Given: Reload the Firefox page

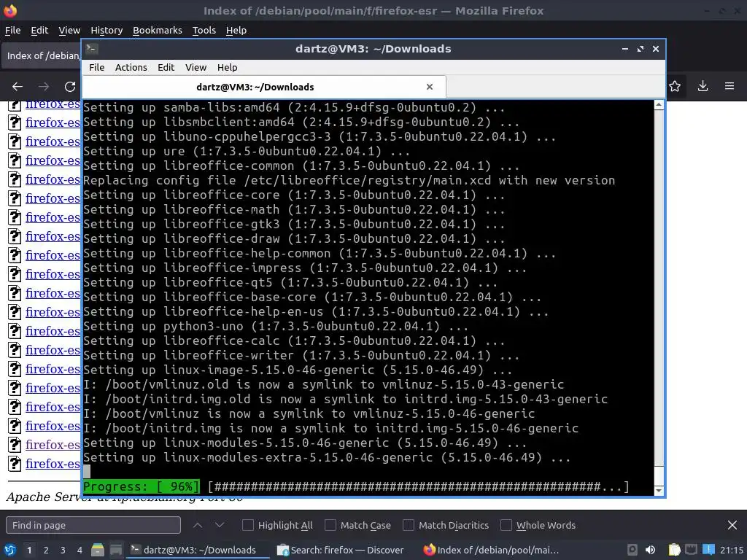Looking at the screenshot, I should pos(70,87).
